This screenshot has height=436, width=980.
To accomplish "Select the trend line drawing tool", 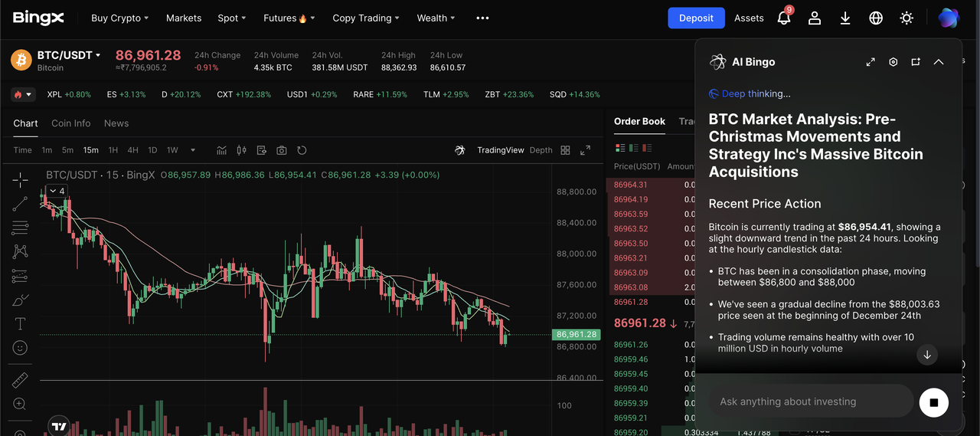I will coord(20,204).
